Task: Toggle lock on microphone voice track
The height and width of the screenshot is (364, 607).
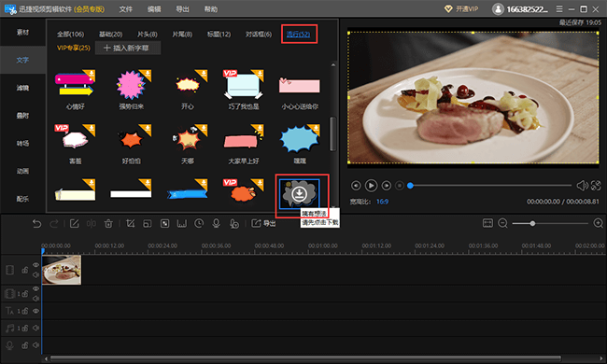Action: pos(25,345)
